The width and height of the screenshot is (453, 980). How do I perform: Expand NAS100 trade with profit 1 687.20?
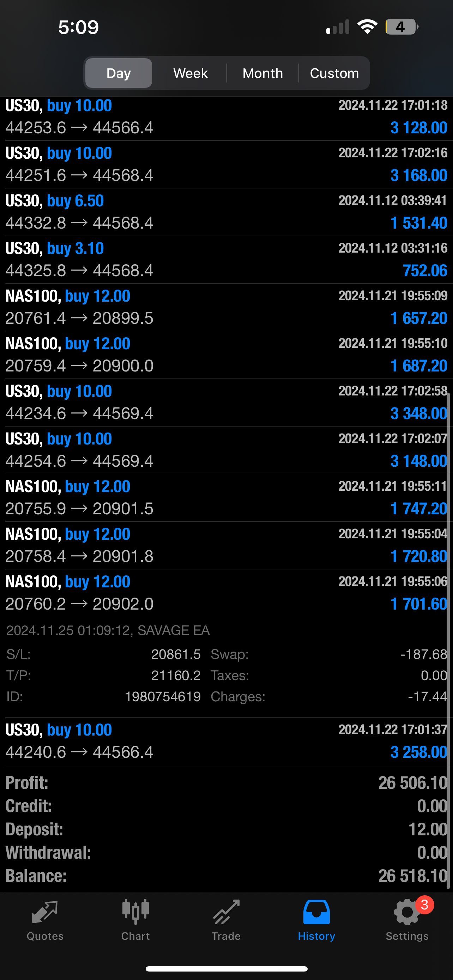226,355
